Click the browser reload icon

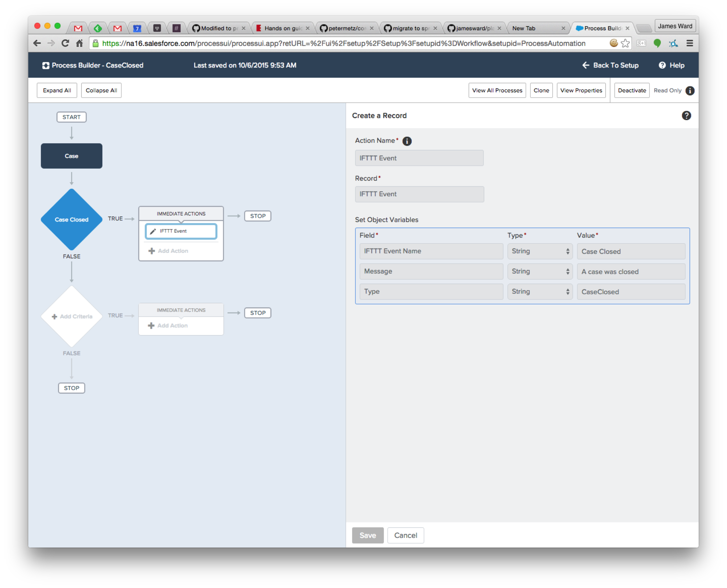pos(65,43)
